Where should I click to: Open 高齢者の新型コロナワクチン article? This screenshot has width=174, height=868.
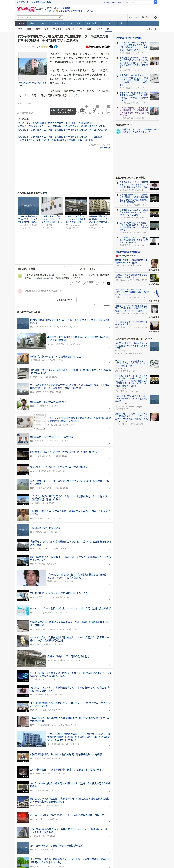pyautogui.click(x=59, y=593)
